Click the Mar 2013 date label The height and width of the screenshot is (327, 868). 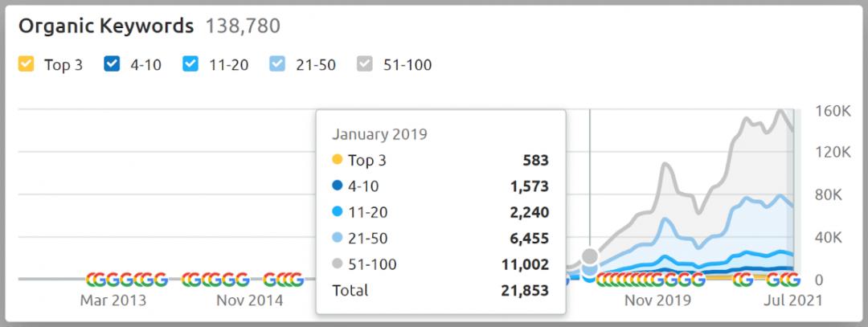[x=113, y=300]
